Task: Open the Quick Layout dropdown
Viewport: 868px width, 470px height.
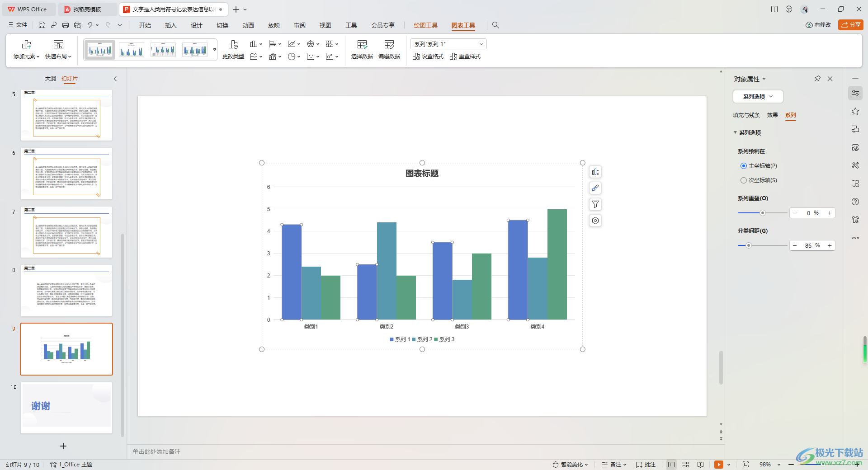Action: 58,50
